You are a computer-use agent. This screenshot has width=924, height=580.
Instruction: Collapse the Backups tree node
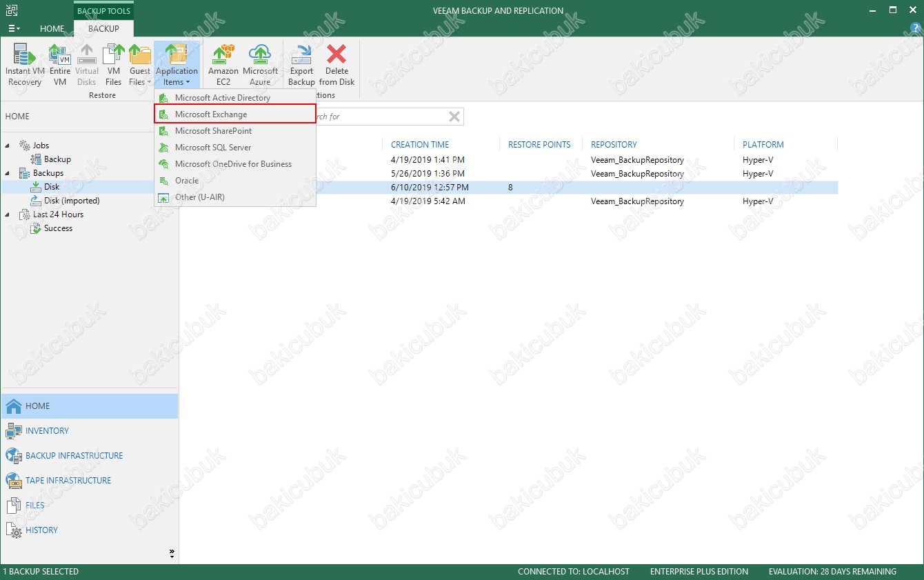(8, 173)
